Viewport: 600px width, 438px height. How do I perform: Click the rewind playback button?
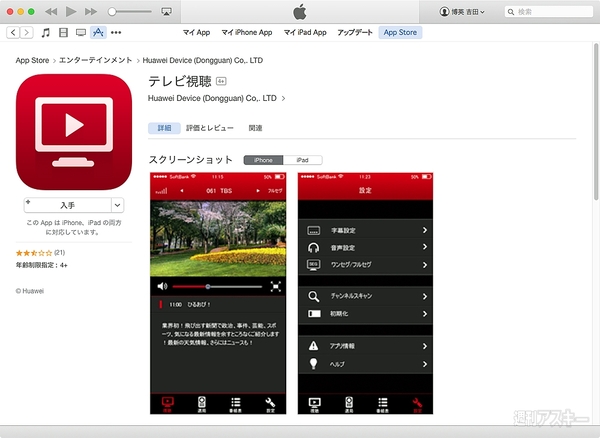tap(51, 12)
